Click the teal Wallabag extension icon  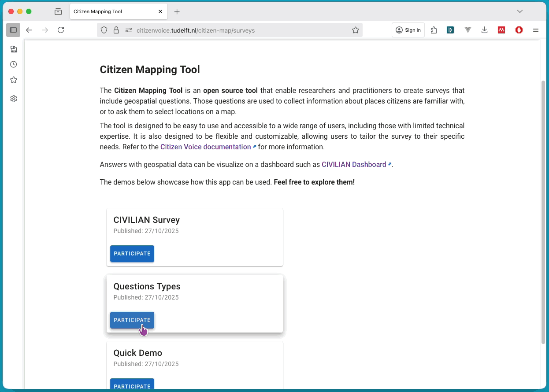pyautogui.click(x=450, y=30)
